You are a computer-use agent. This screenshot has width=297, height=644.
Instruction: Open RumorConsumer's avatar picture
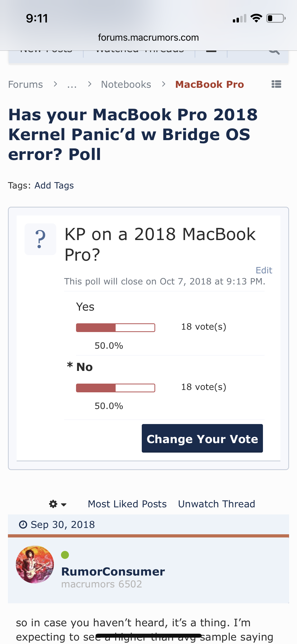pyautogui.click(x=35, y=564)
